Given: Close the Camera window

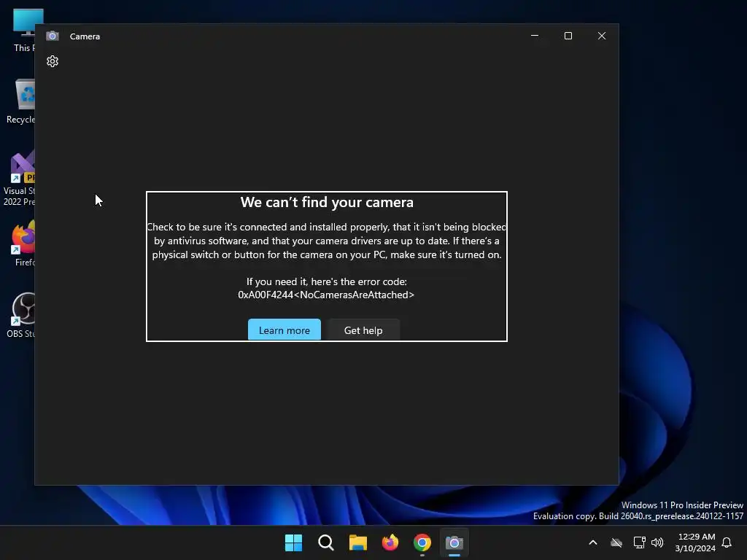Looking at the screenshot, I should pyautogui.click(x=602, y=36).
